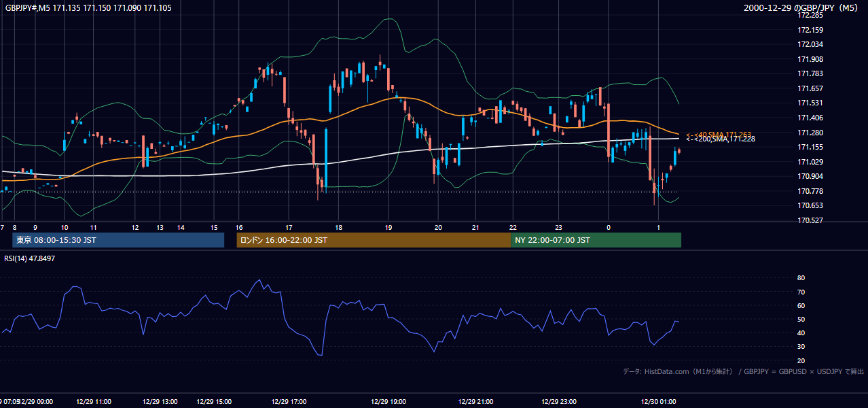Click the ロンドン 16:00-22:00 JST session bar
Screen dimensions: 868x408
374,240
